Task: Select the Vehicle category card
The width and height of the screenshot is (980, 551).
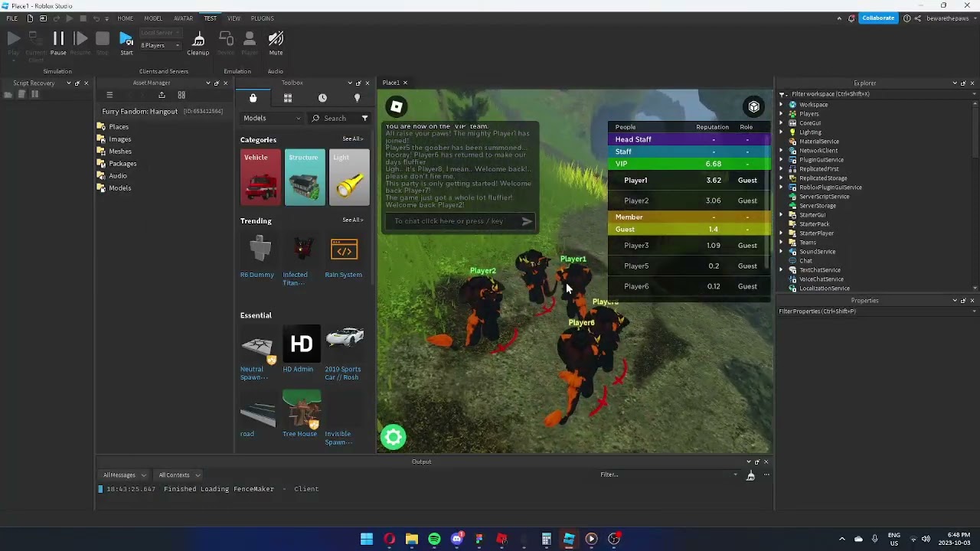Action: [260, 178]
